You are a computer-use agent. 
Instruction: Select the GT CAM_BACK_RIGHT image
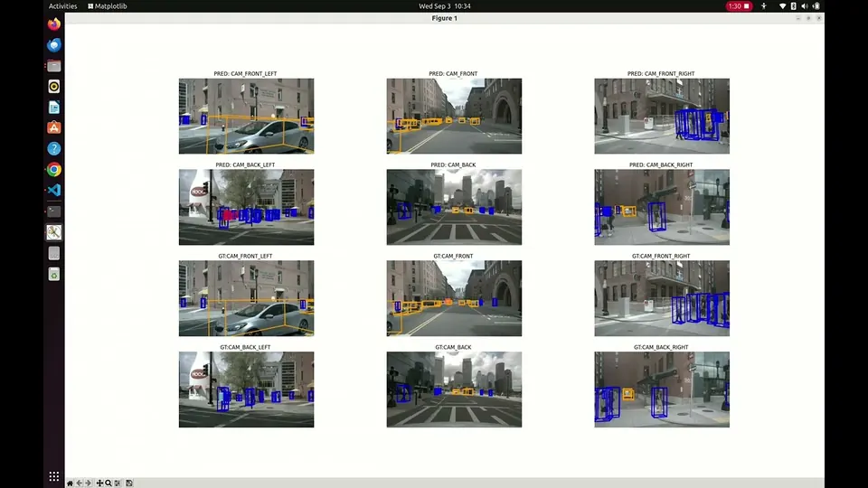click(662, 389)
